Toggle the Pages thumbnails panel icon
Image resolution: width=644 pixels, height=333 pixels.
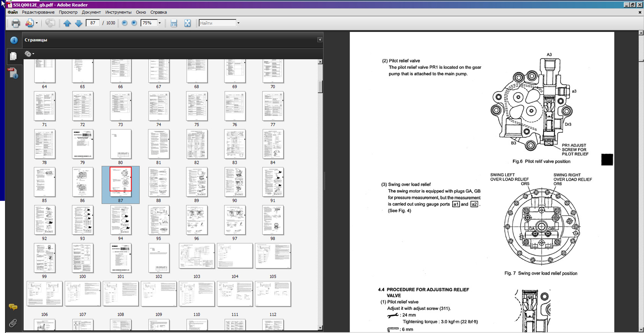(13, 56)
